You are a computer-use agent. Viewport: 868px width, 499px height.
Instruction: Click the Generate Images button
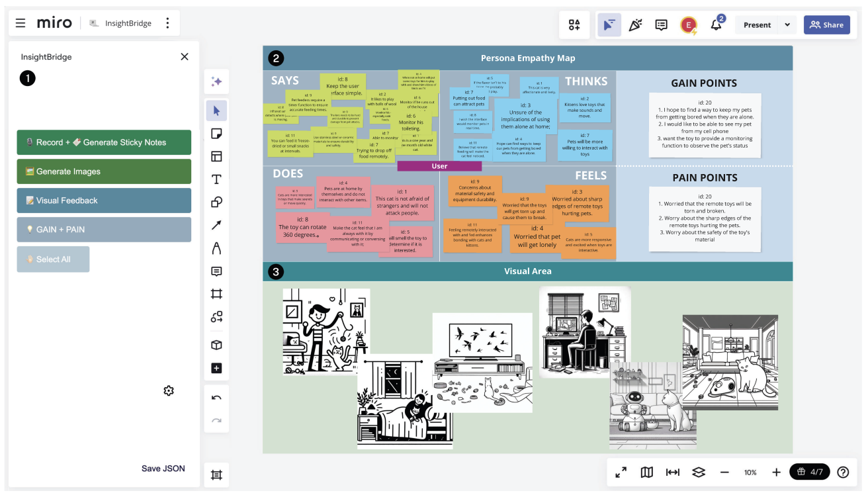tap(104, 171)
